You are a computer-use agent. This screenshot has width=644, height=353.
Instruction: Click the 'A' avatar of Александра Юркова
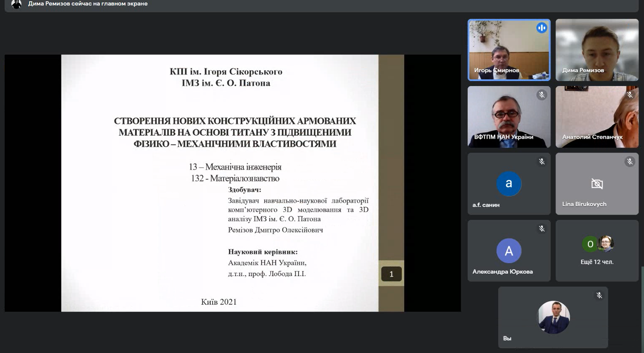(509, 251)
